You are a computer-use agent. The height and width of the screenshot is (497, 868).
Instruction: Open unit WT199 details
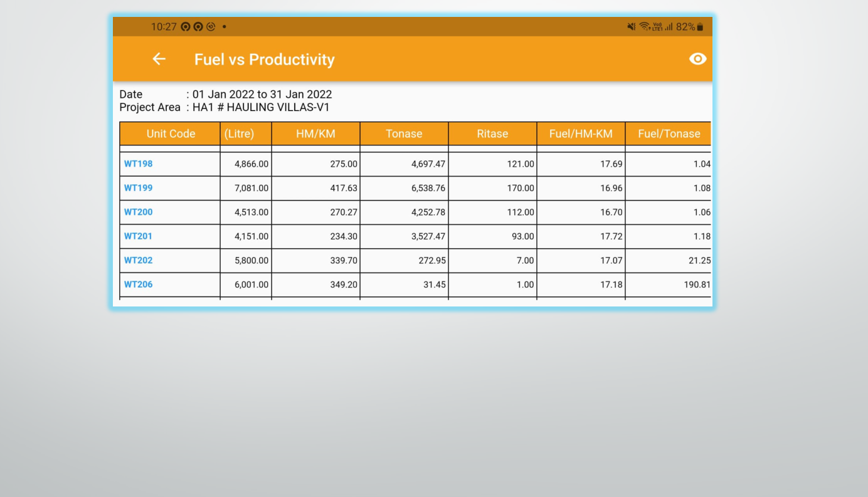click(138, 188)
